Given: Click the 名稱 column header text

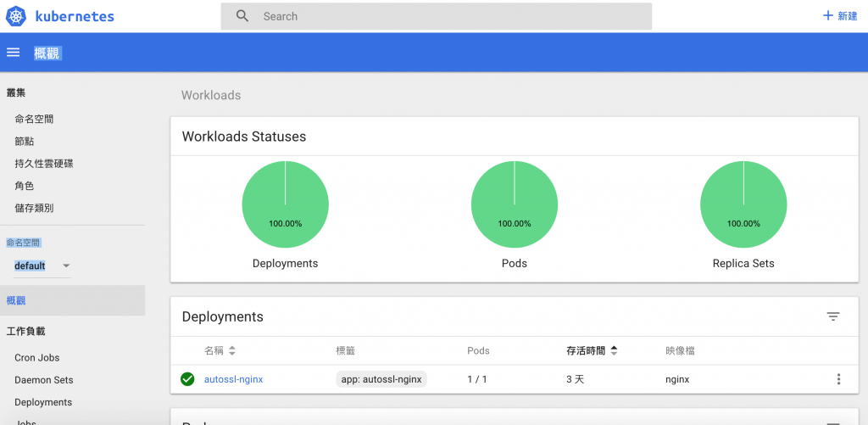Looking at the screenshot, I should pyautogui.click(x=214, y=350).
